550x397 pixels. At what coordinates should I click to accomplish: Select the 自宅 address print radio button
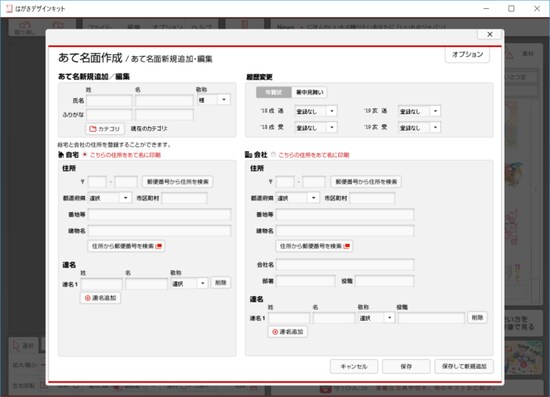pos(85,155)
